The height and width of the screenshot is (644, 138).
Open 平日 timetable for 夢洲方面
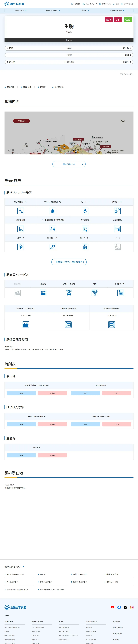click(21, 424)
